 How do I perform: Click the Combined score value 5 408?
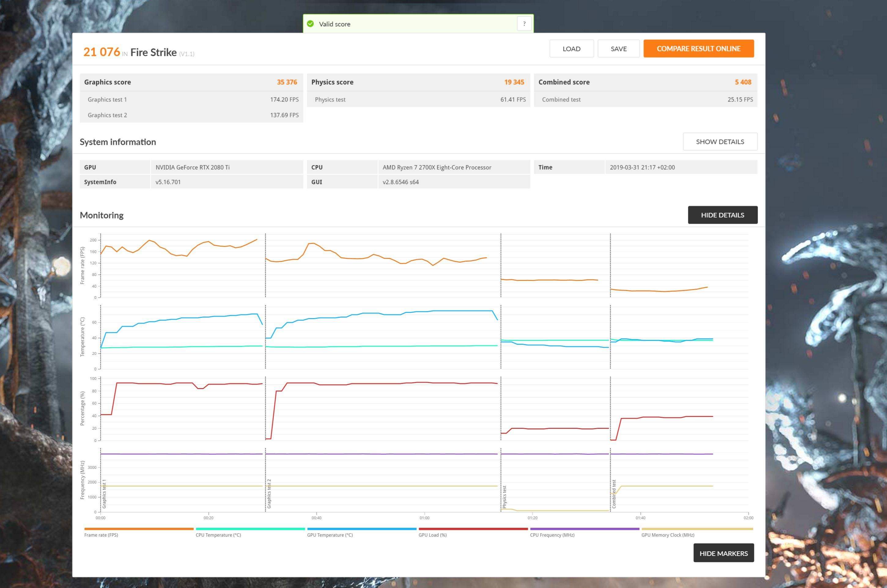743,82
